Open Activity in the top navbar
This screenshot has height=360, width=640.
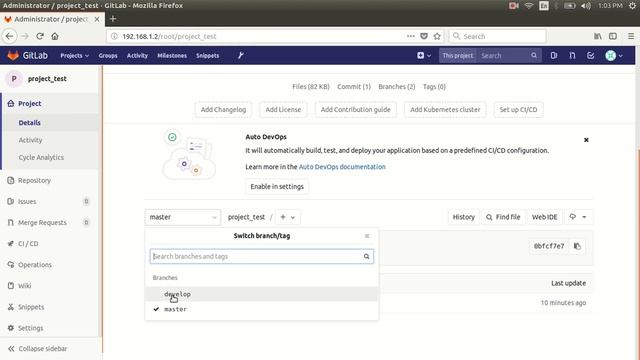click(x=137, y=56)
